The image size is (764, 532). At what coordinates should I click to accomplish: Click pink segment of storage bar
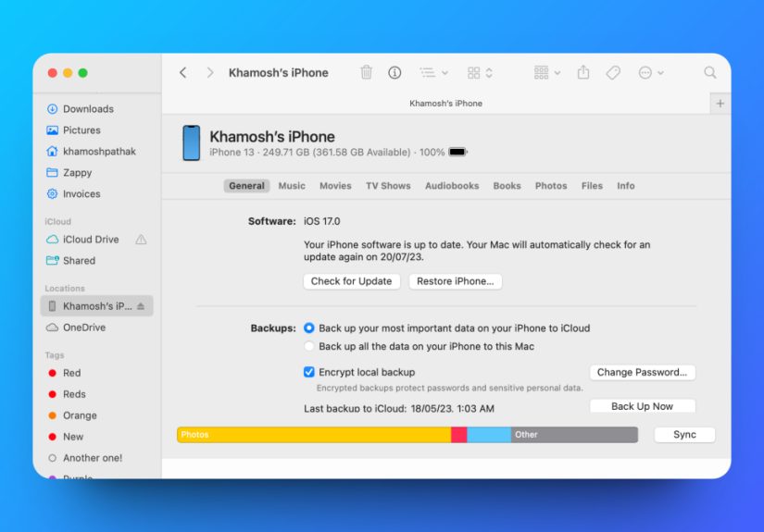(459, 435)
